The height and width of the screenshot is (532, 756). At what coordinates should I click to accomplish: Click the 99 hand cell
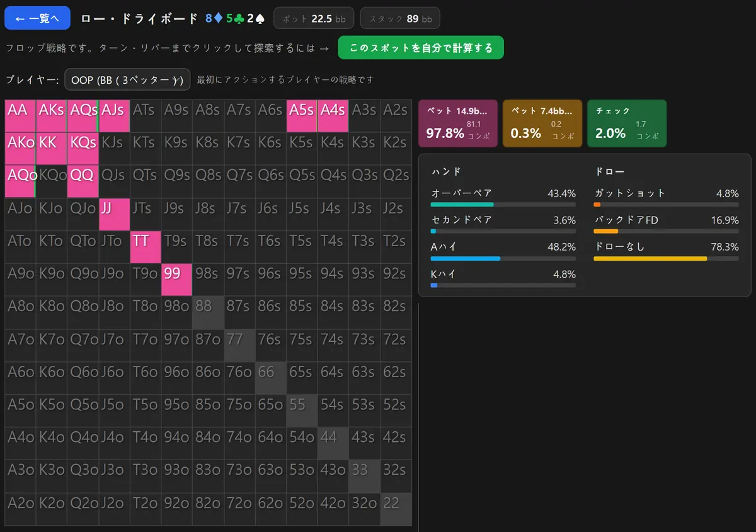[x=177, y=280]
